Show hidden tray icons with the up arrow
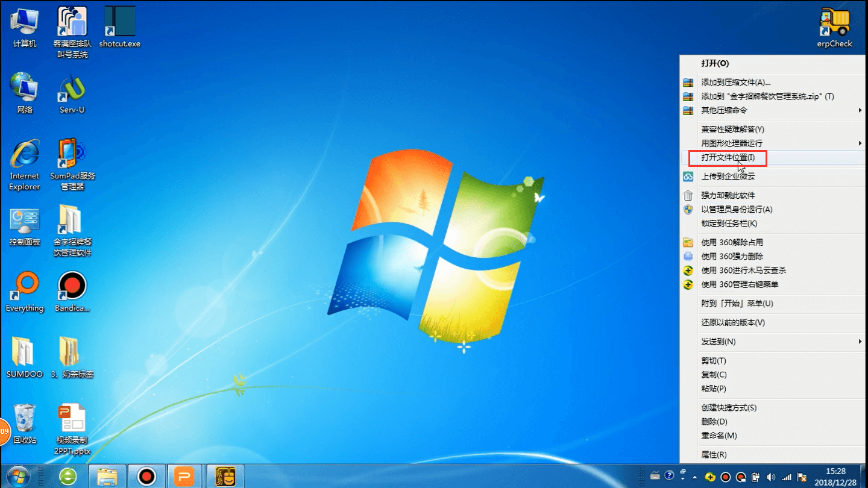The width and height of the screenshot is (868, 488). click(695, 477)
